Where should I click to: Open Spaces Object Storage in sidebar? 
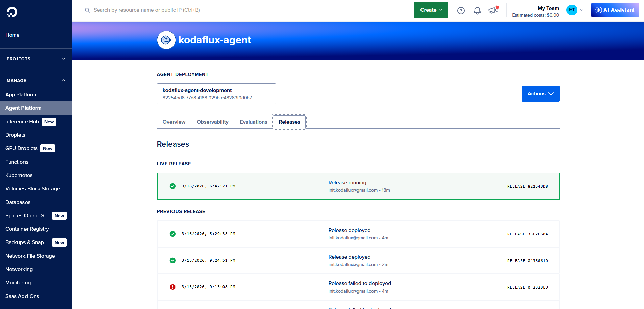pyautogui.click(x=27, y=216)
